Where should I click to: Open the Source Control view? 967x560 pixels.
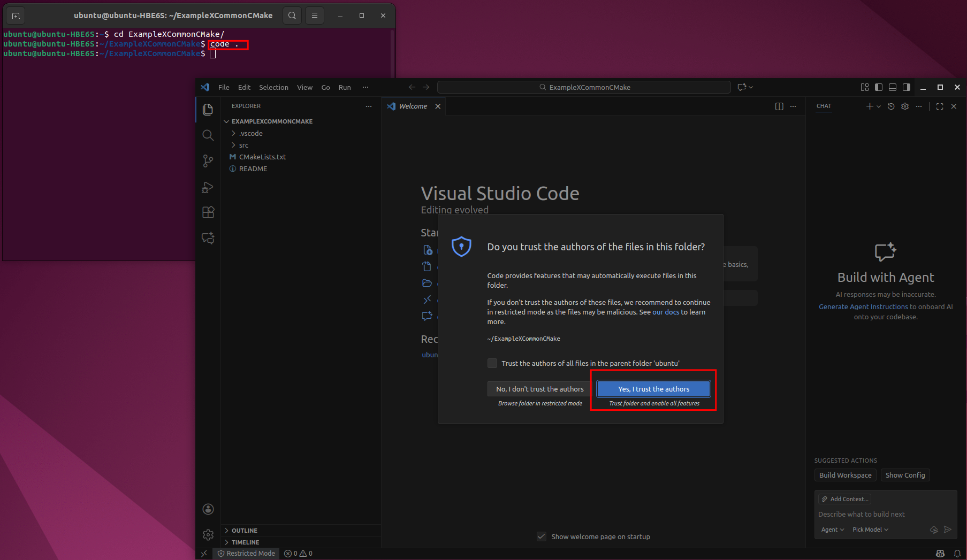point(208,161)
